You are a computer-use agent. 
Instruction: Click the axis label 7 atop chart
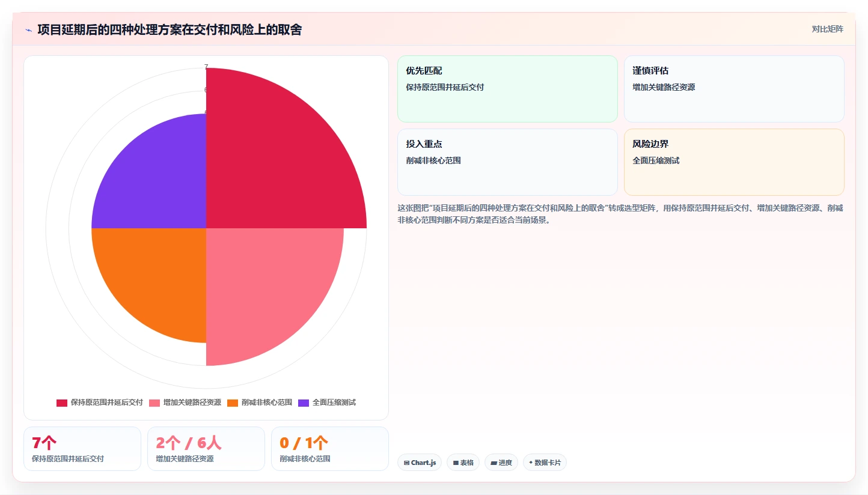[x=206, y=67]
